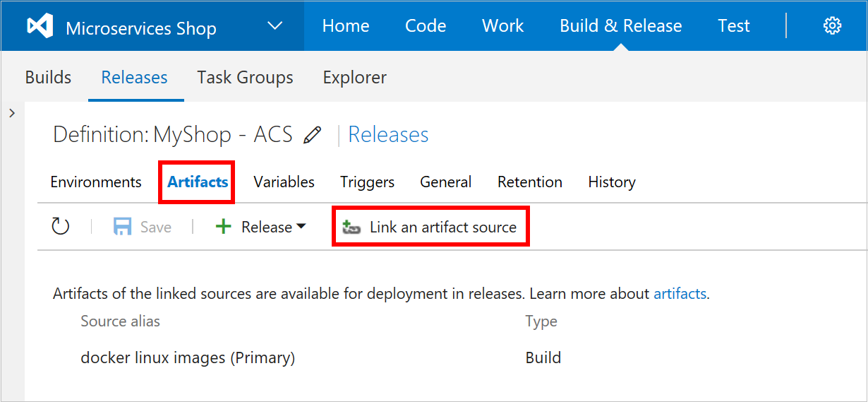The height and width of the screenshot is (402, 868).
Task: Open the artifacts learn more link
Action: coord(680,293)
